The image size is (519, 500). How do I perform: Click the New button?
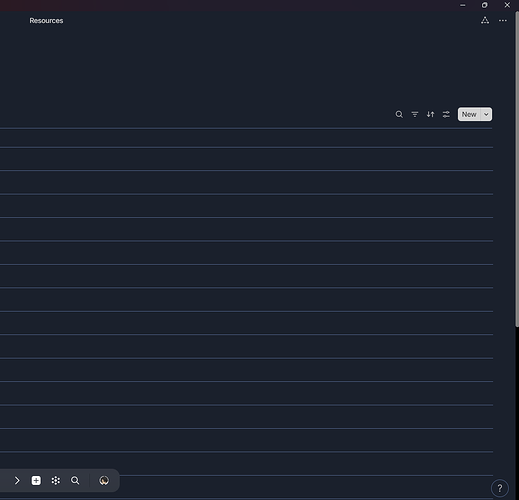click(469, 114)
